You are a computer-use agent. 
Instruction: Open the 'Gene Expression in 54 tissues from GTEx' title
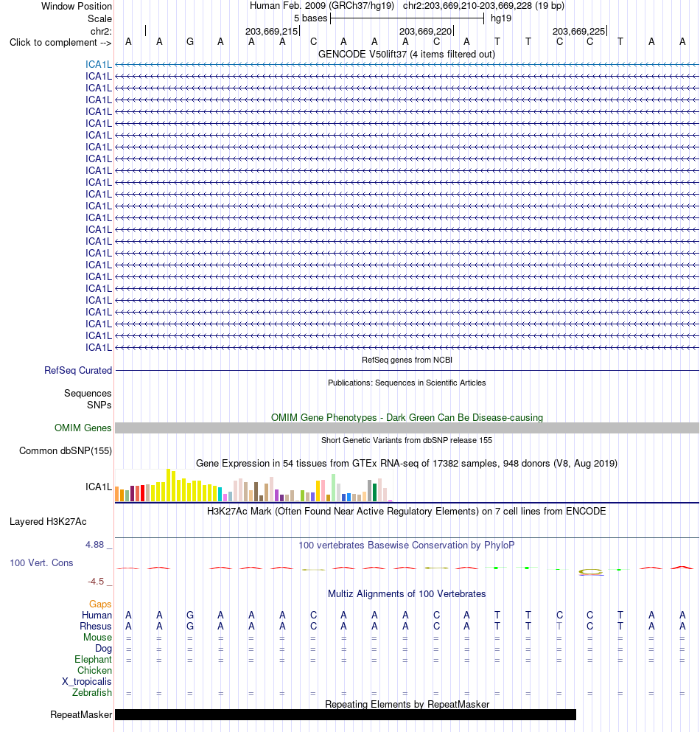pyautogui.click(x=407, y=463)
